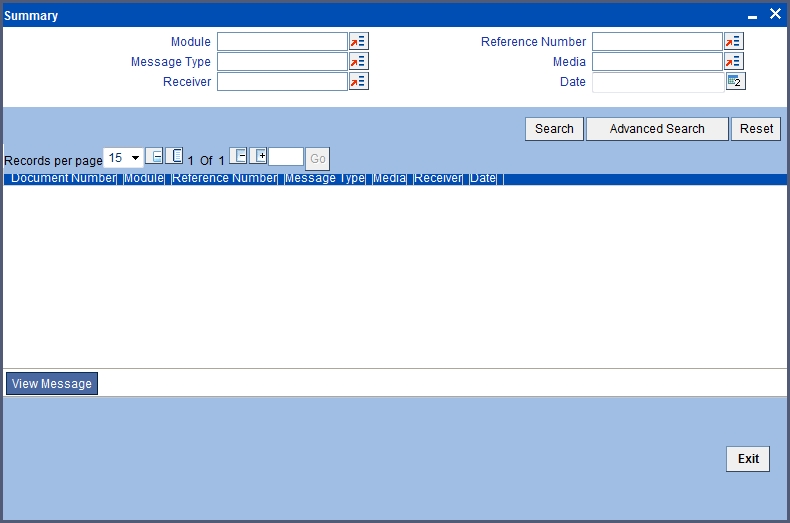The image size is (790, 523).
Task: Focus the Module input field
Action: coord(282,41)
